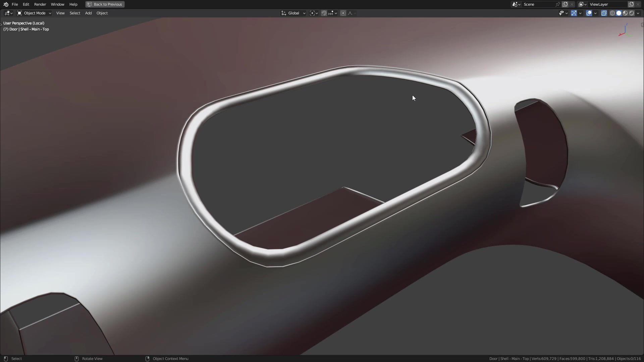Create a new scene copy icon
This screenshot has width=644, height=362.
(x=565, y=4)
